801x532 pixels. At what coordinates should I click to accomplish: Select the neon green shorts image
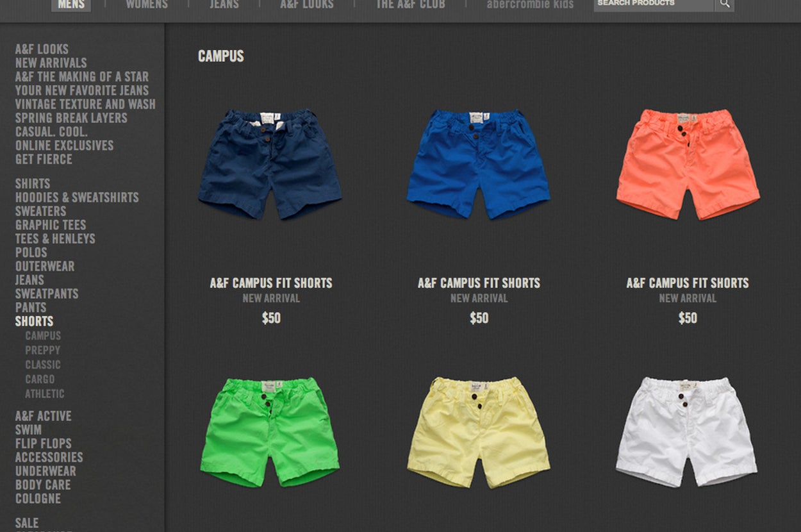270,431
